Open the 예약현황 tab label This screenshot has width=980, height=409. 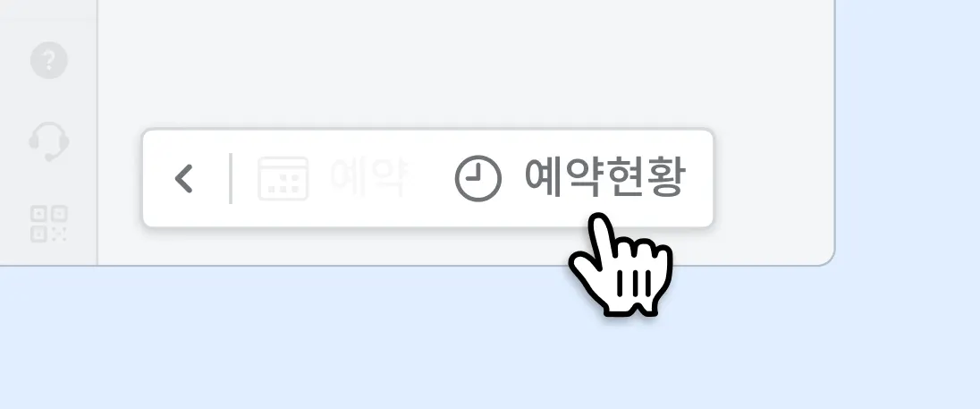click(x=605, y=178)
